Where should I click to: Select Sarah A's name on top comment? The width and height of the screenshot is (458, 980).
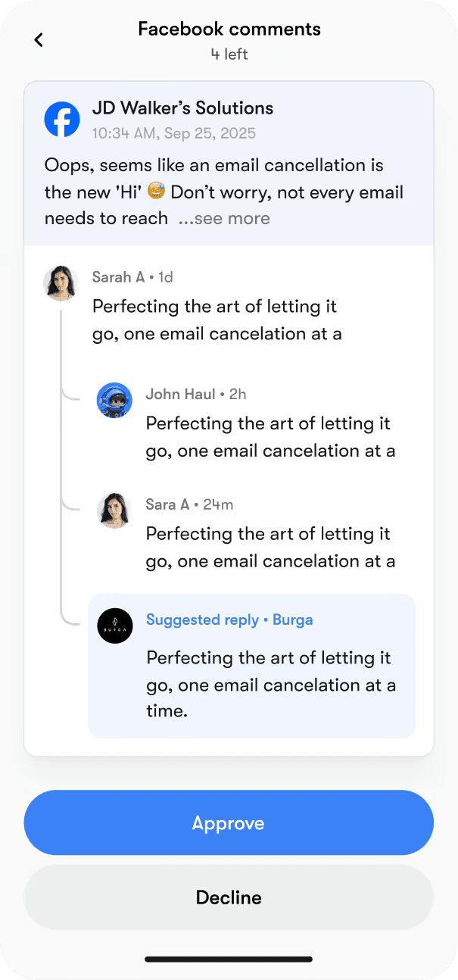[118, 277]
